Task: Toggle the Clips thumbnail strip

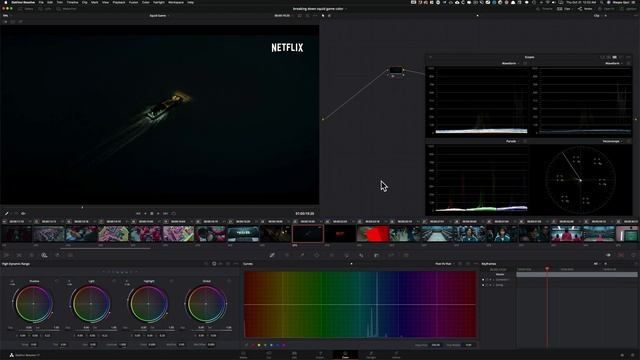Action: (x=564, y=9)
